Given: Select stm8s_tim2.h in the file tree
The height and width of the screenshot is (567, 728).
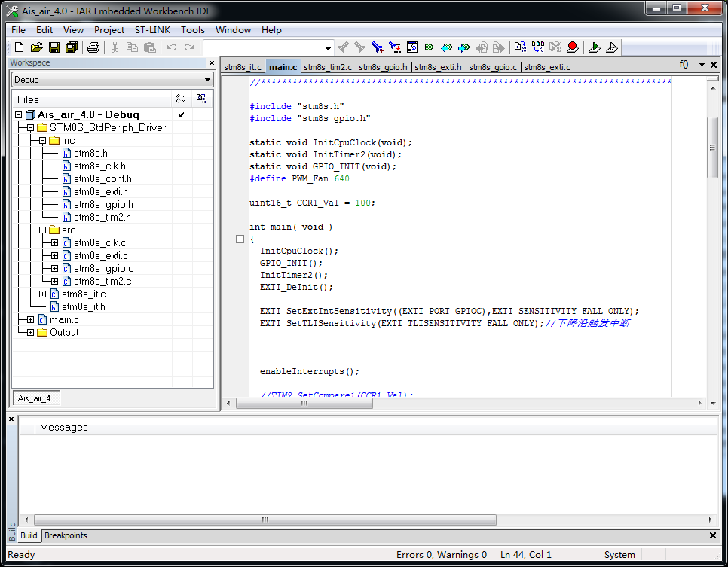Looking at the screenshot, I should point(102,218).
